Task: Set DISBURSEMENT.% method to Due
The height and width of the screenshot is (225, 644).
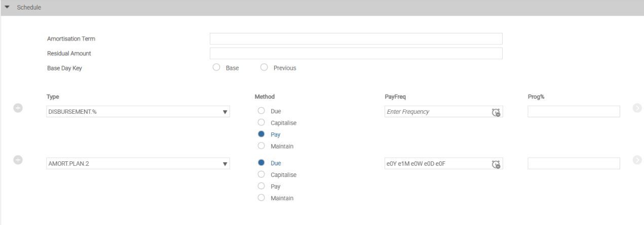Action: (261, 111)
